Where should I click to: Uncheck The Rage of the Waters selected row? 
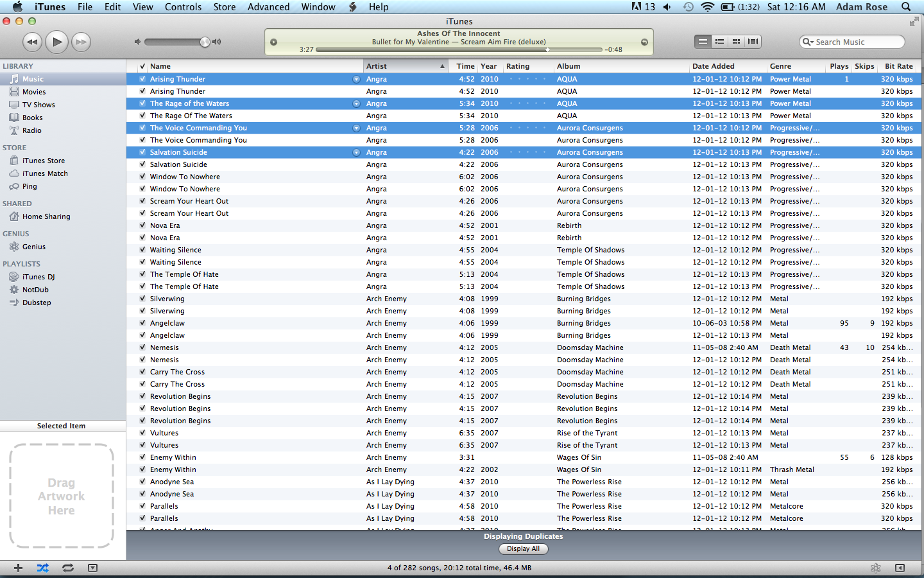pos(142,103)
